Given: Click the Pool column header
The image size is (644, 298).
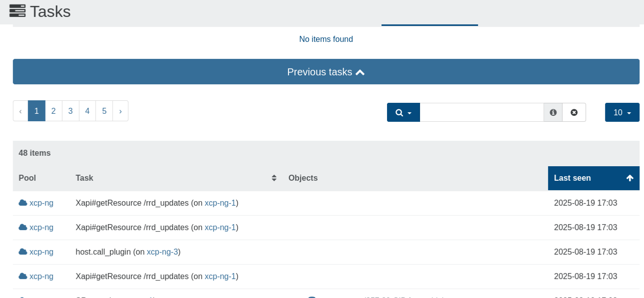Looking at the screenshot, I should click(27, 178).
